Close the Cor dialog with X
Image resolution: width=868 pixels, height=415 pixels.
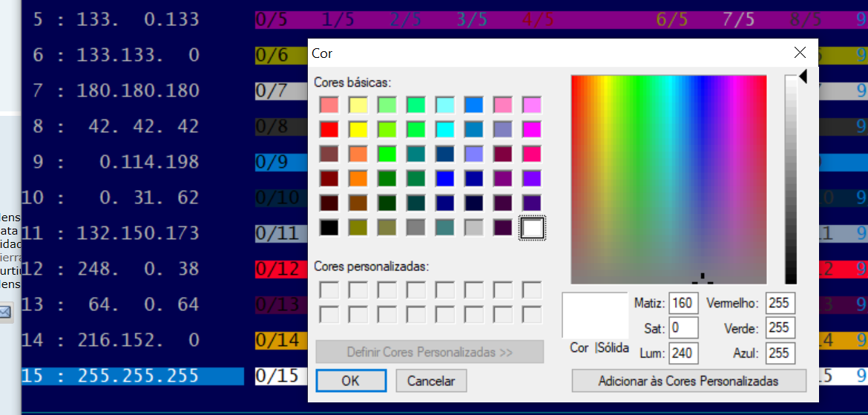pos(800,53)
